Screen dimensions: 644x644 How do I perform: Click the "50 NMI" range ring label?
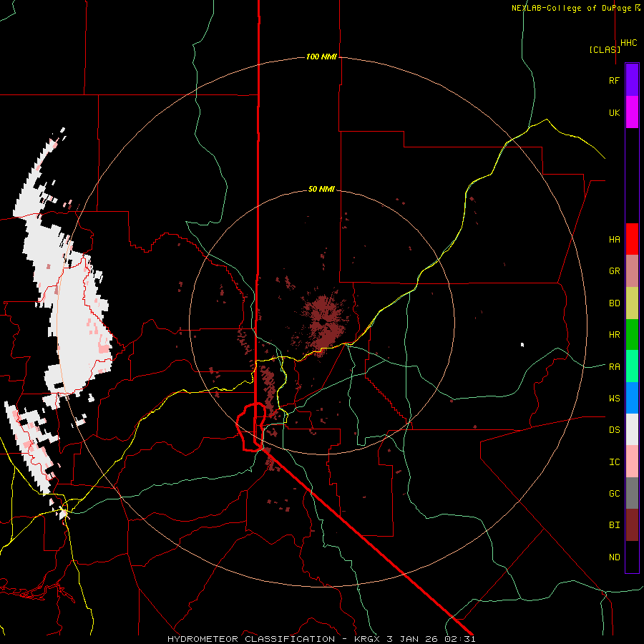321,190
